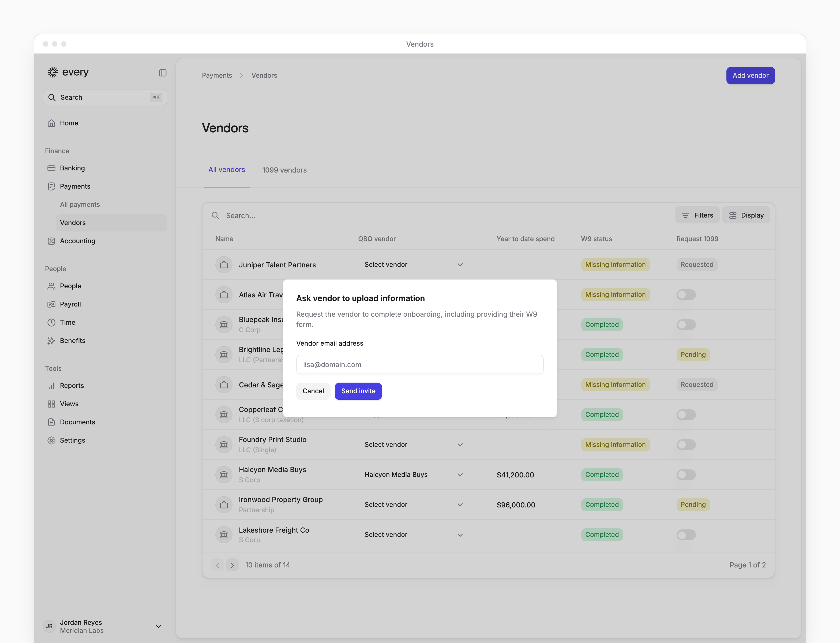
Task: Click the Pending badge for Ironwood Property Group
Action: (x=693, y=505)
